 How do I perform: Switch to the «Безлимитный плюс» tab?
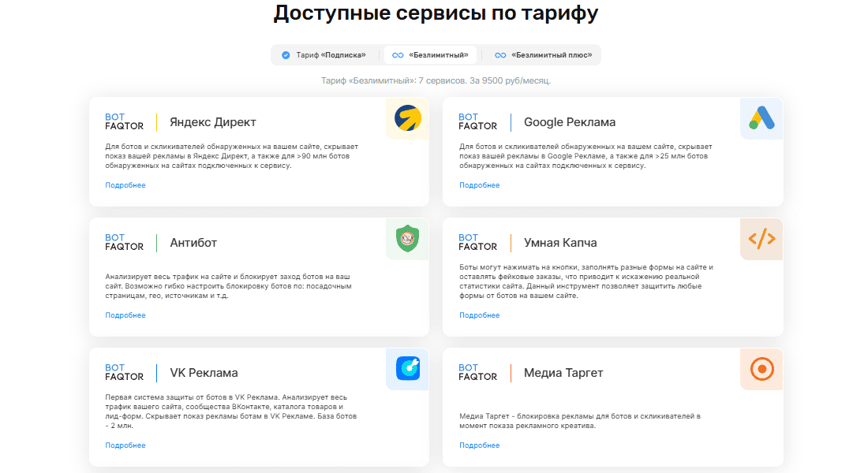(543, 55)
